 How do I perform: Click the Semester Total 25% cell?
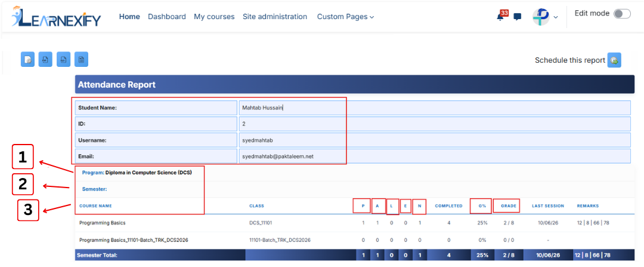[482, 255]
